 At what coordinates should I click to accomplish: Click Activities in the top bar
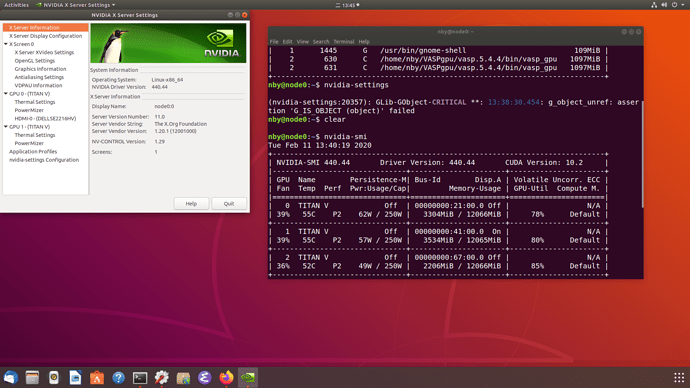[16, 5]
